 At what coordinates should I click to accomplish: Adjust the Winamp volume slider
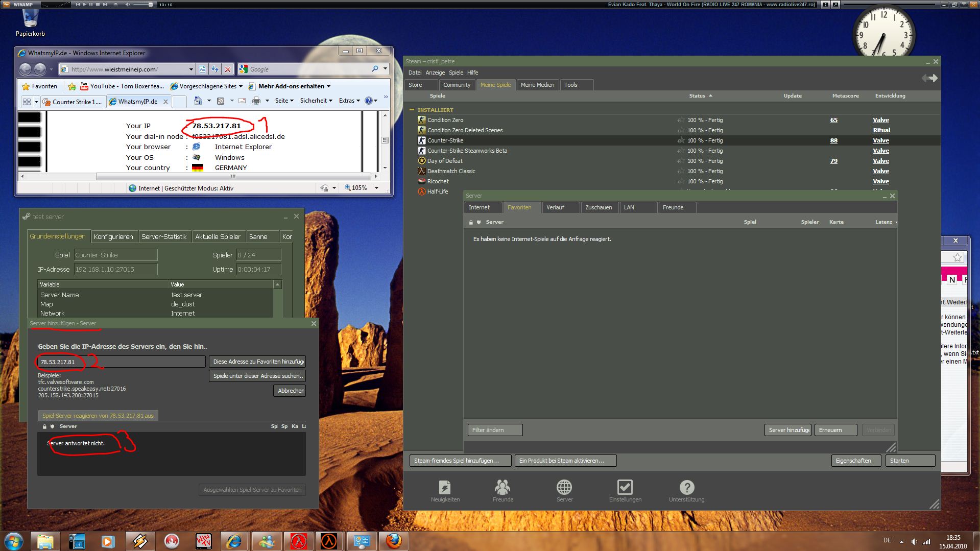coord(143,4)
